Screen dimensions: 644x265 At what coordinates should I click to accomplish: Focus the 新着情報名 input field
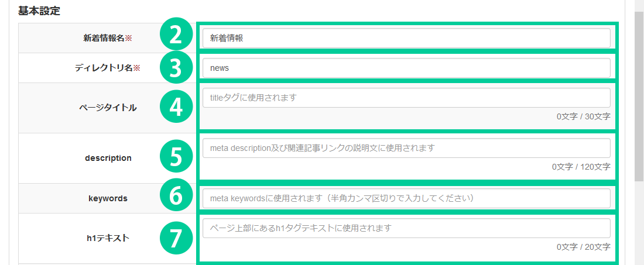point(406,39)
